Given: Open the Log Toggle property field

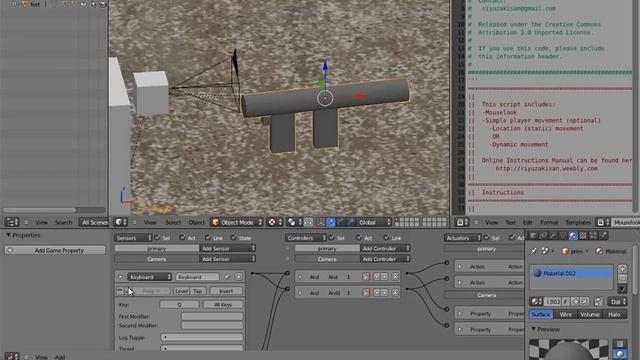Looking at the screenshot, I should click(x=202, y=338).
